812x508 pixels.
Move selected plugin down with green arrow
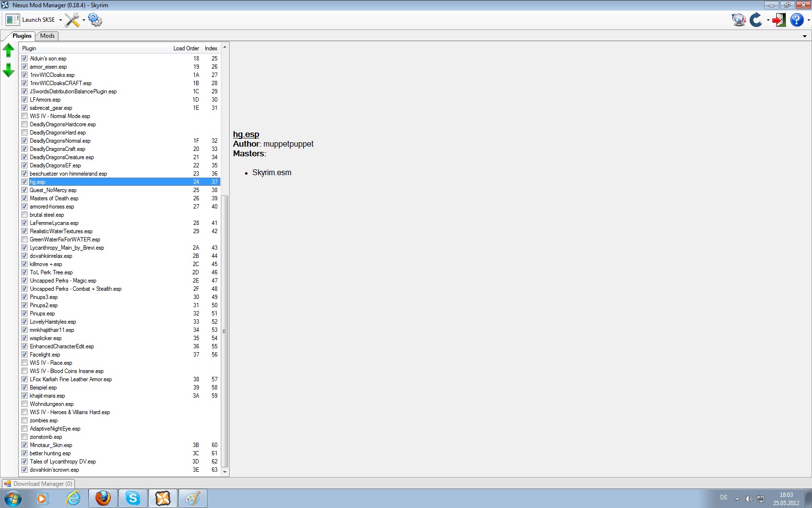(9, 70)
